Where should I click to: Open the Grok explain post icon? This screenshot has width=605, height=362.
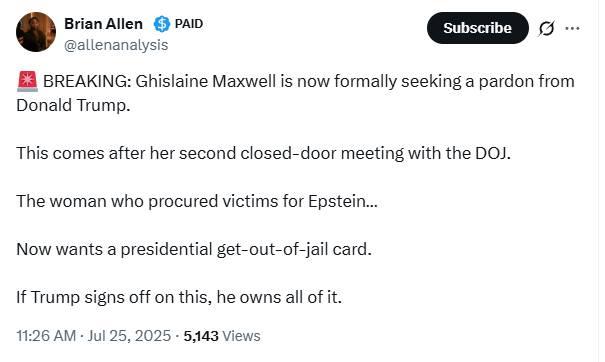tap(546, 28)
